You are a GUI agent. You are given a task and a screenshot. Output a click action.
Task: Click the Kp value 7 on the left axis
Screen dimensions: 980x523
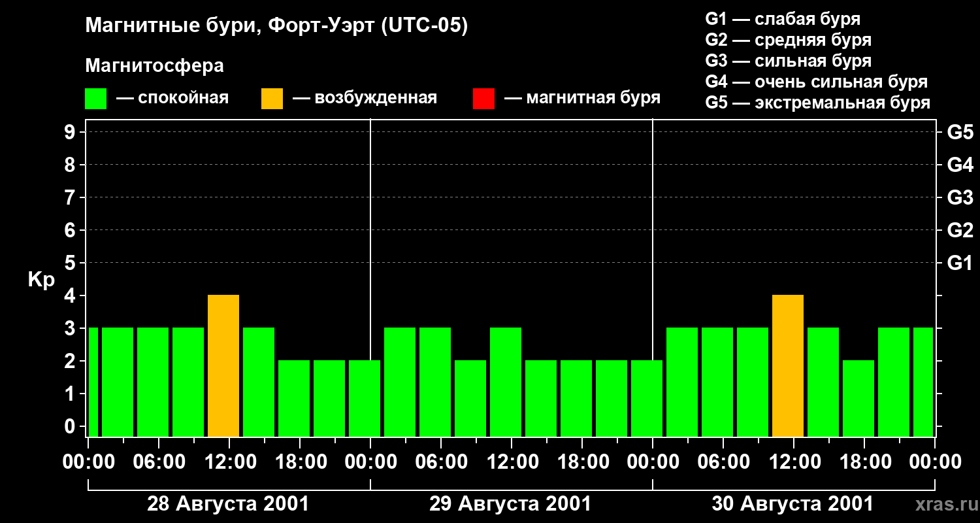pos(71,197)
